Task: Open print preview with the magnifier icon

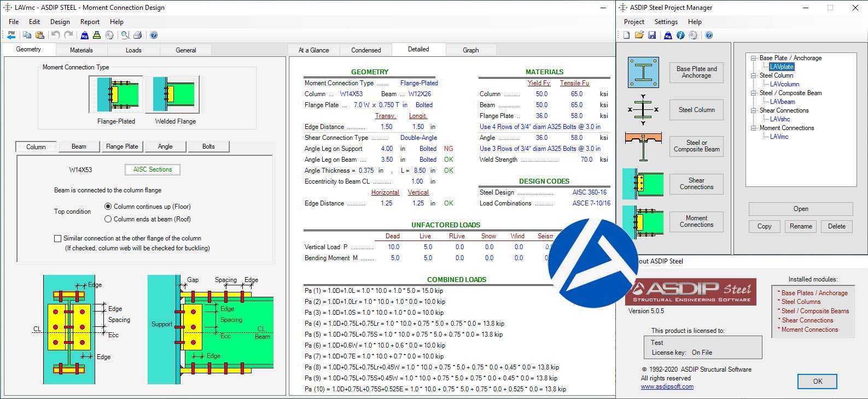Action: [125, 35]
